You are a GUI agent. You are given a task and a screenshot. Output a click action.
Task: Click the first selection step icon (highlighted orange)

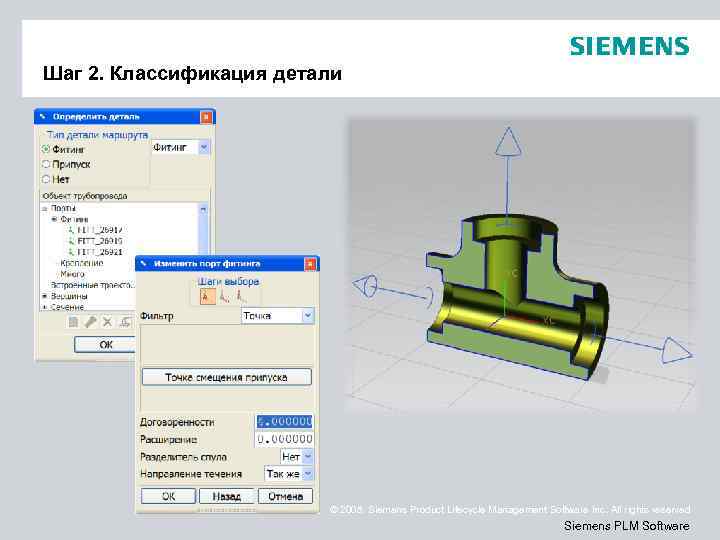pos(208,297)
